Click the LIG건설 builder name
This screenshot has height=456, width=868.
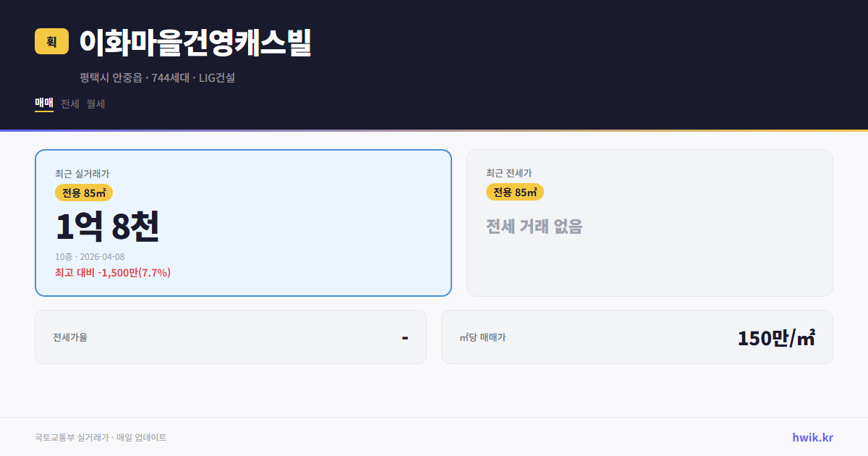pos(218,77)
